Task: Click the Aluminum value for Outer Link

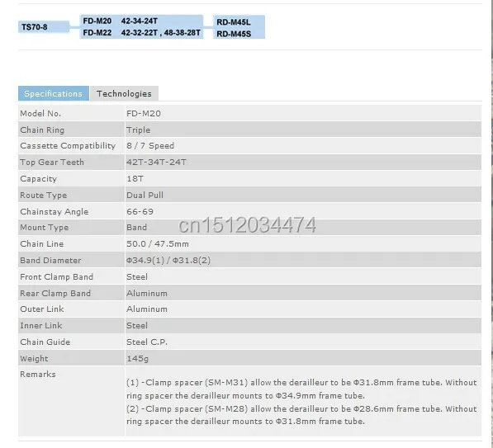Action: [147, 309]
